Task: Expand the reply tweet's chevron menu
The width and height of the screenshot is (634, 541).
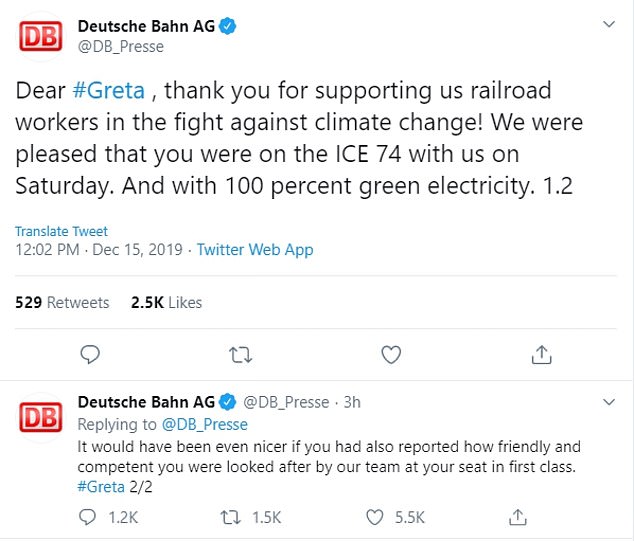Action: (x=609, y=402)
